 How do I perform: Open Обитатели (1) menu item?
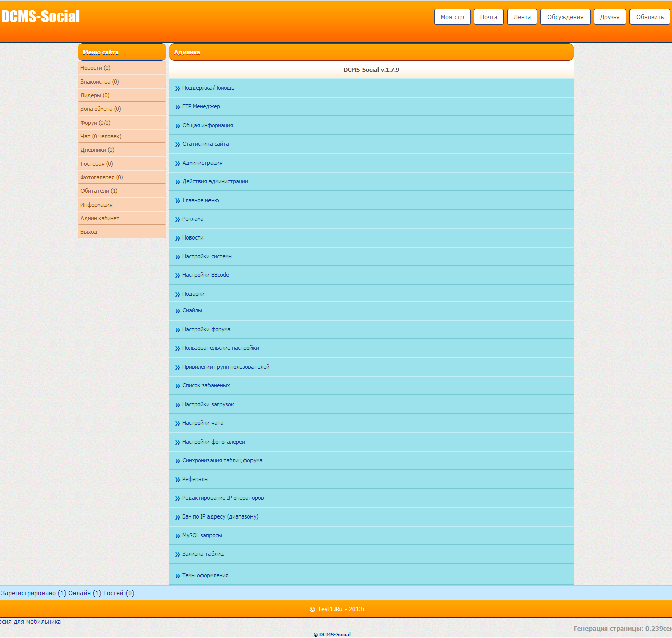(x=122, y=191)
